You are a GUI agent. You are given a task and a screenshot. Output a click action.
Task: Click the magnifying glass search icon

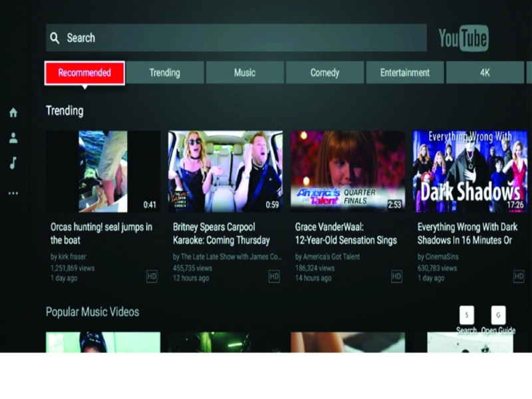tap(55, 38)
